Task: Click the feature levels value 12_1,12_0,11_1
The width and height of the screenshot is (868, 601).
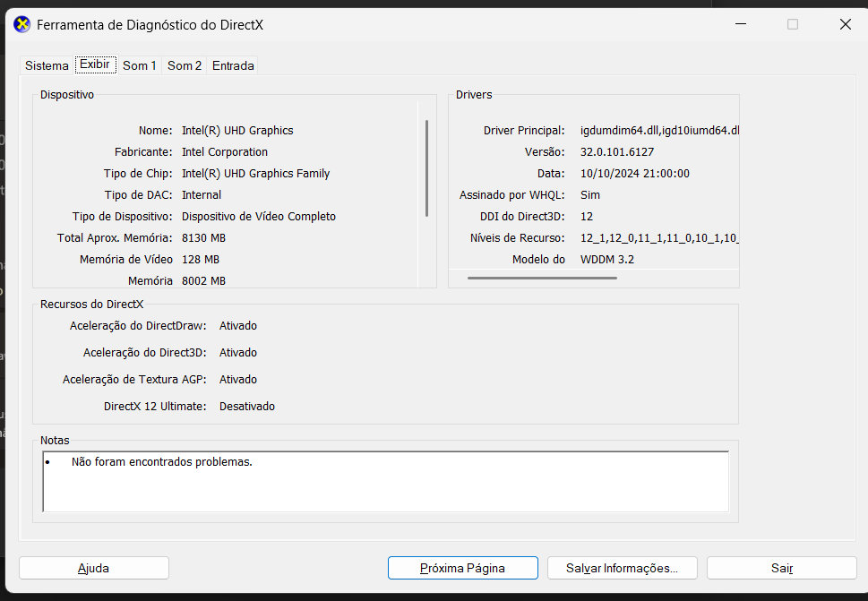Action: 660,238
